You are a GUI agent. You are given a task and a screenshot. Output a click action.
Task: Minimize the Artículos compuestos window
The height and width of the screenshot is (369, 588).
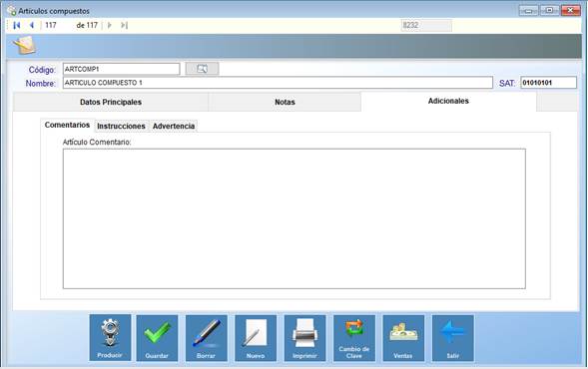(x=528, y=11)
